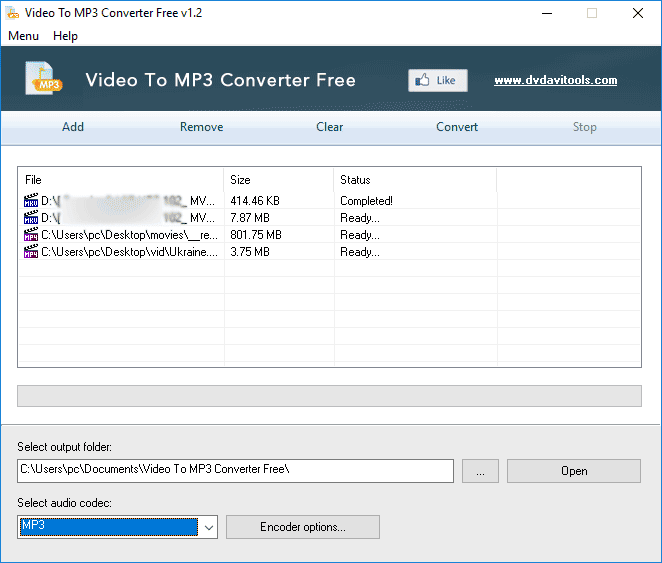Click the MP3 app logo in banner
The image size is (662, 563).
pos(43,78)
